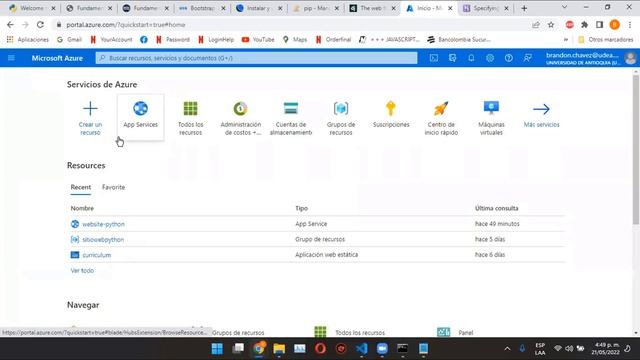Open Zoom from taskbar
This screenshot has width=640, height=360.
(382, 349)
